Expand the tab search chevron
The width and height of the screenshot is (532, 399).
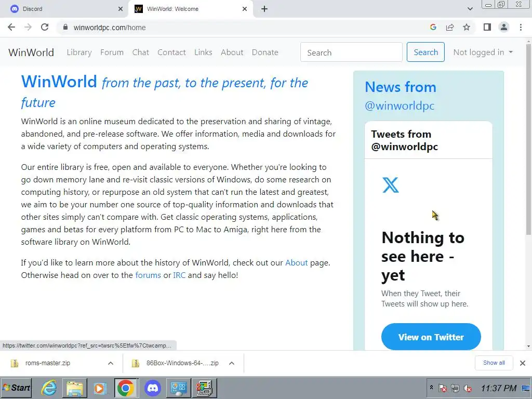(470, 9)
